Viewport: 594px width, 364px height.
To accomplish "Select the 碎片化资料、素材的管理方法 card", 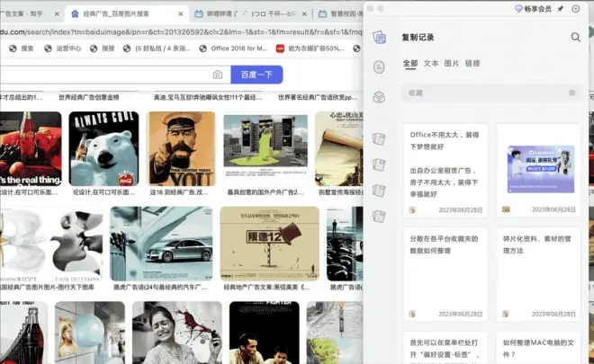I will 538,274.
